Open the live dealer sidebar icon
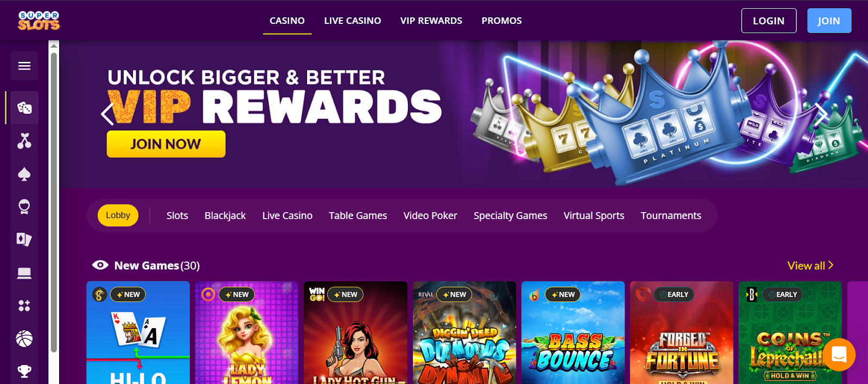This screenshot has width=868, height=384. click(24, 207)
